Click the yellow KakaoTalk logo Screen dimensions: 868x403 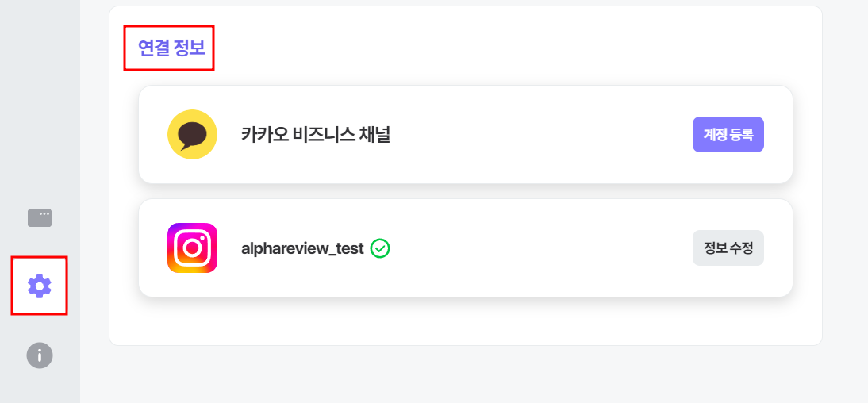192,135
